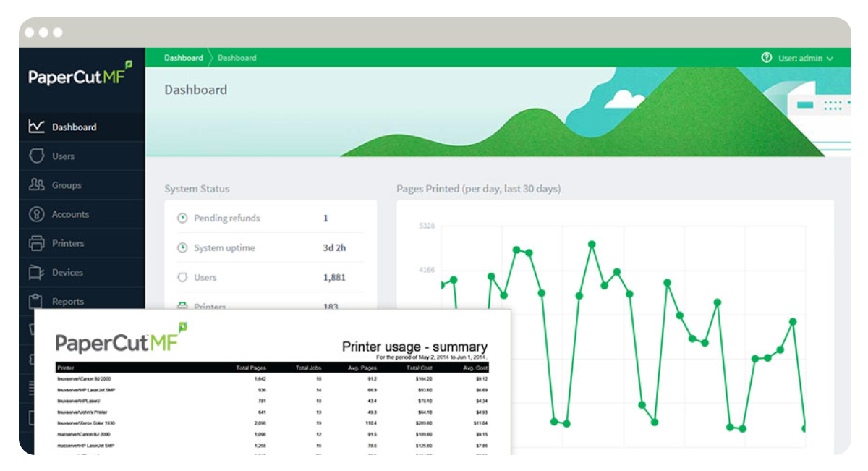Viewport: 868px width, 471px height.
Task: Click the Accounts keyhole icon
Action: [36, 214]
